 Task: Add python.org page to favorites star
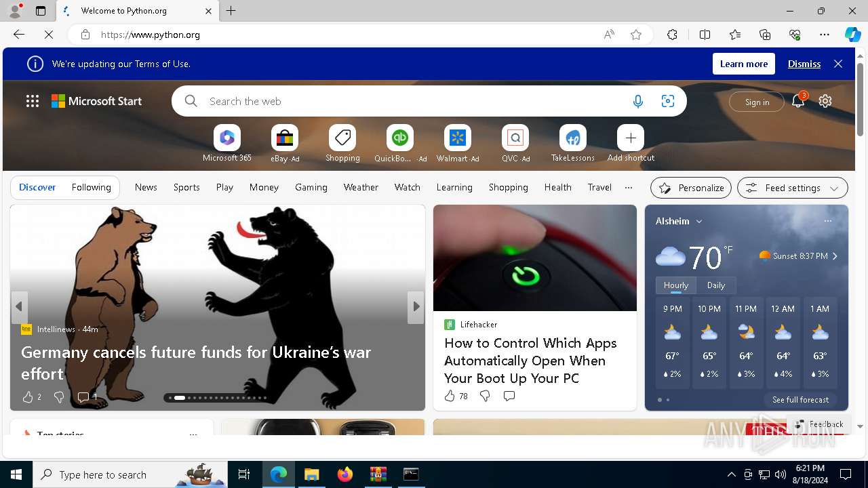coord(636,35)
